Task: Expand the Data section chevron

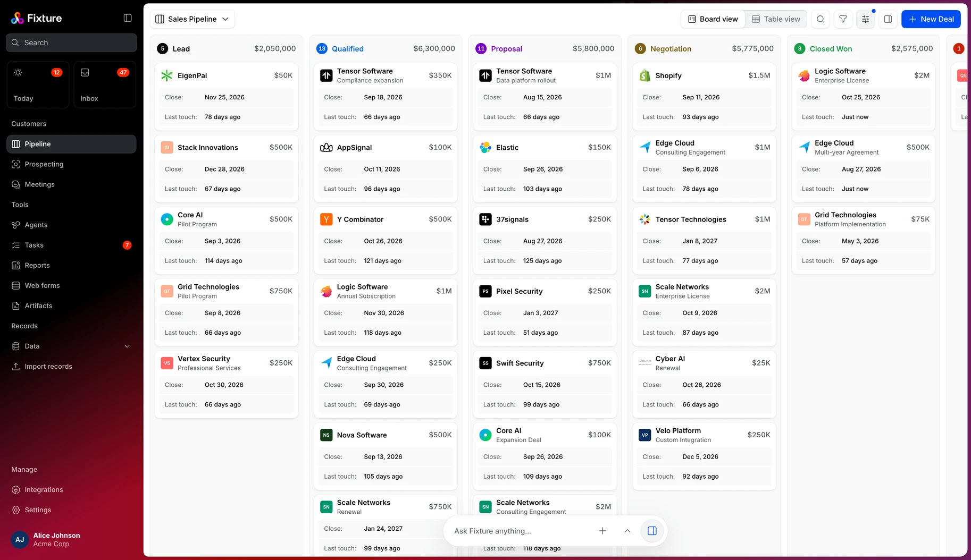Action: (127, 346)
